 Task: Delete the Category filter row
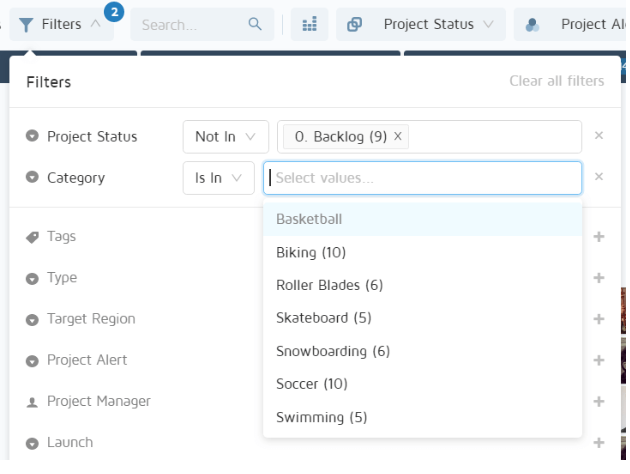click(599, 177)
